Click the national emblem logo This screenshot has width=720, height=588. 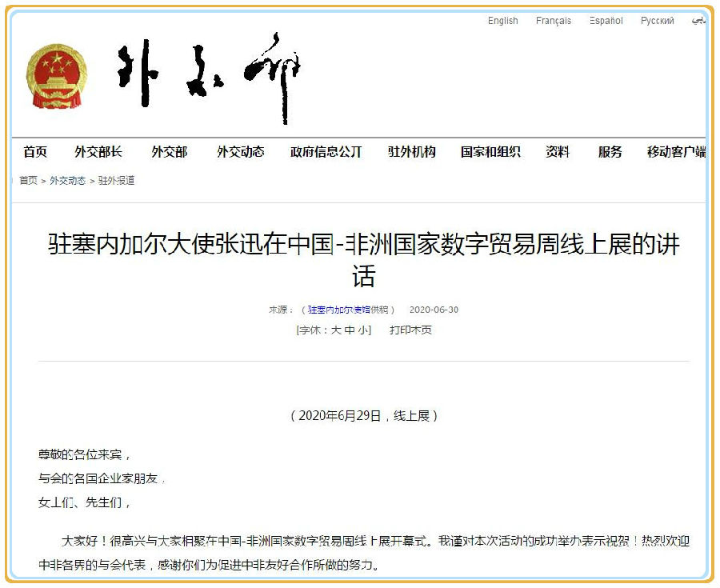(x=56, y=77)
